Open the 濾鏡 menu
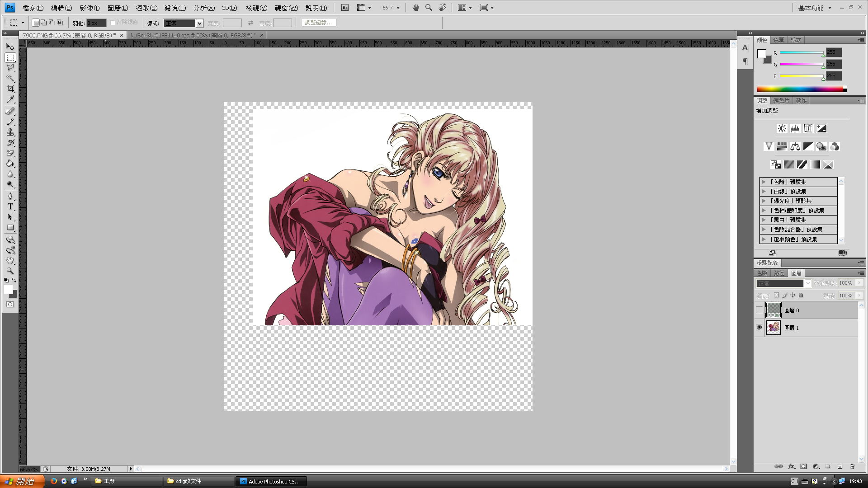 click(x=175, y=8)
